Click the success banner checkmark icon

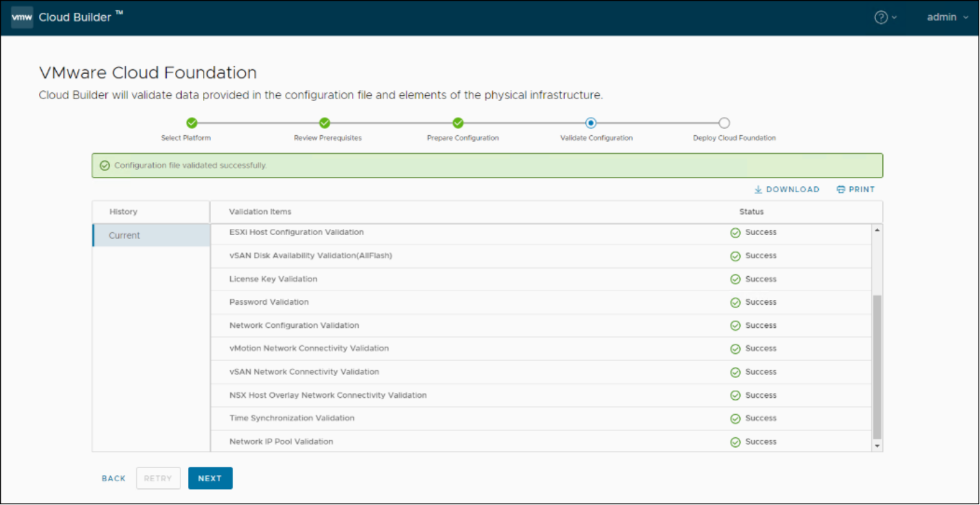[x=105, y=165]
